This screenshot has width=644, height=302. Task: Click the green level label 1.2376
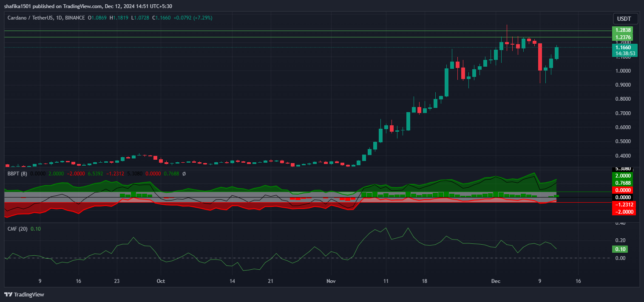624,37
